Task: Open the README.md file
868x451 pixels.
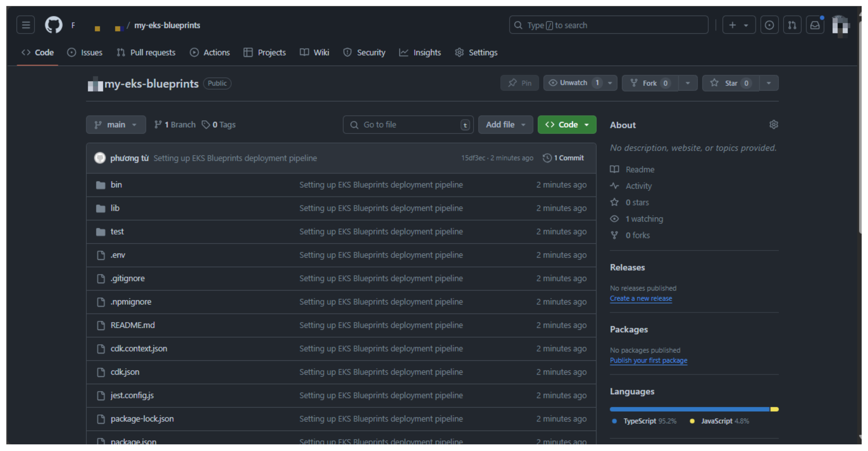Action: 132,325
